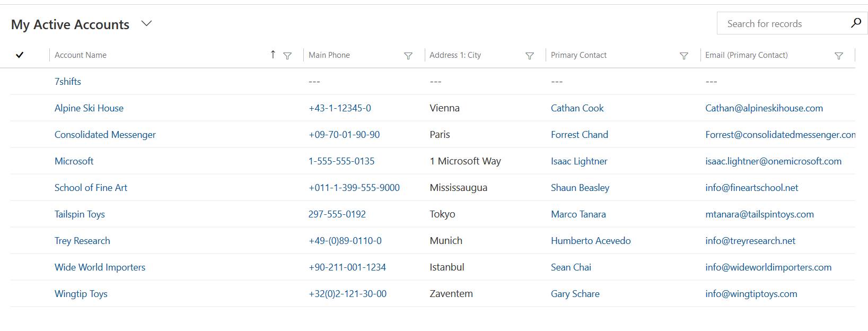This screenshot has height=331, width=868.
Task: Select the Paris city cell
Action: 440,135
